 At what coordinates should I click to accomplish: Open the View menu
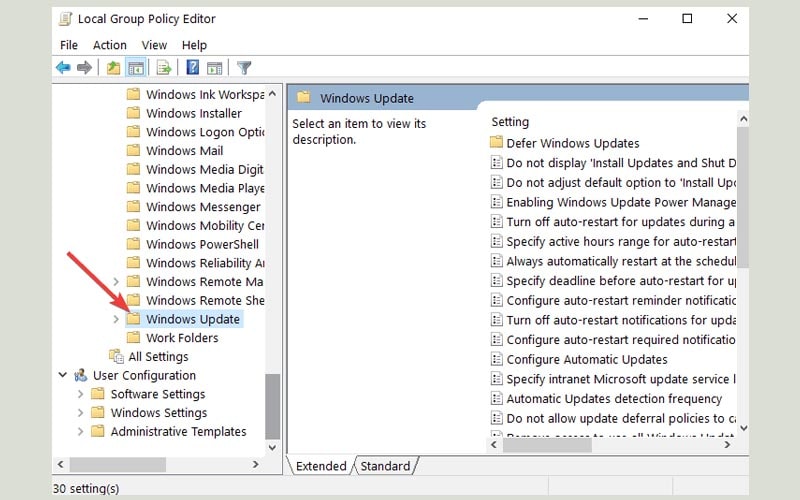[154, 45]
